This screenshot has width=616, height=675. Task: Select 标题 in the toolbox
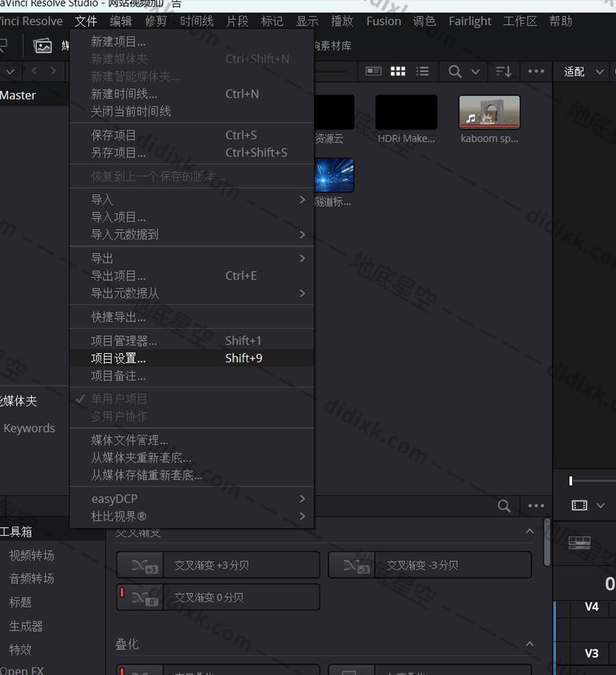click(x=20, y=602)
